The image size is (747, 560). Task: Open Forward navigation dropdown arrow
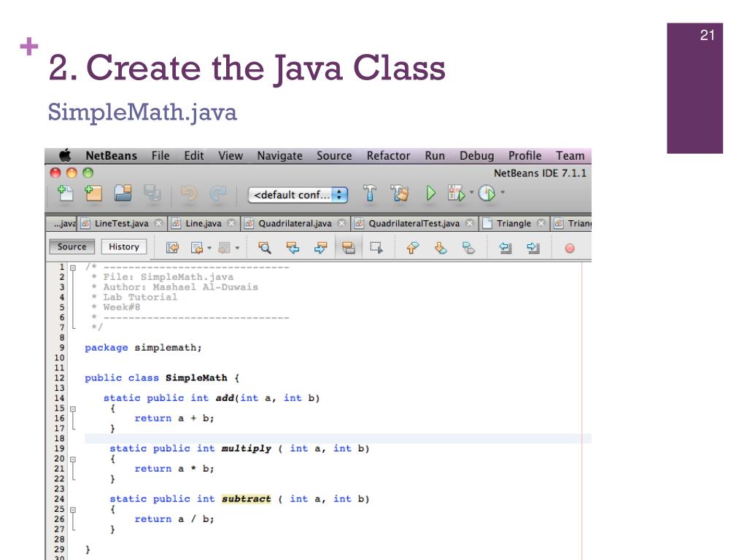point(237,248)
